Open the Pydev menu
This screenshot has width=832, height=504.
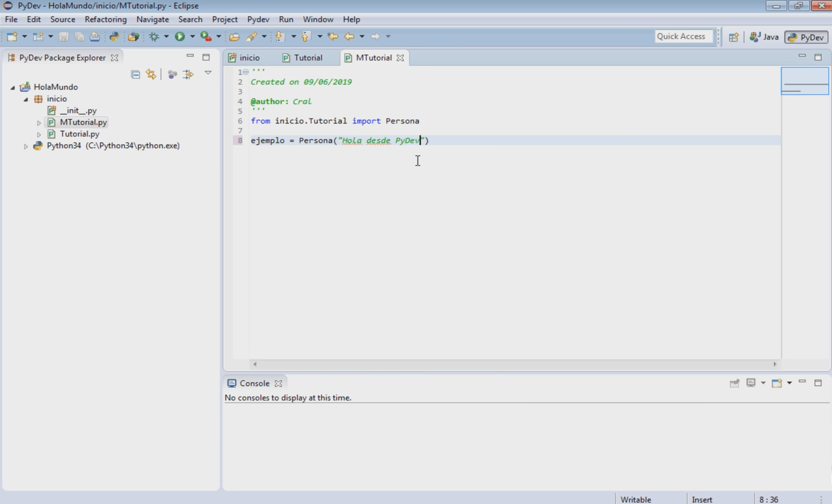pos(258,19)
